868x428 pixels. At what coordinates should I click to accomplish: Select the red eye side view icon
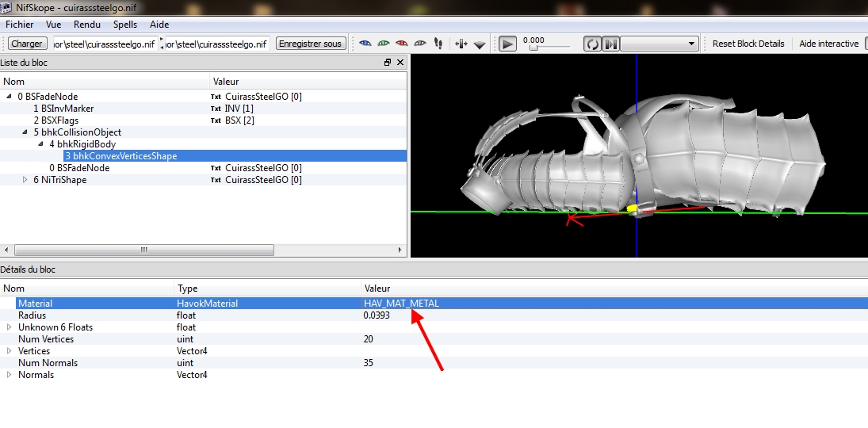click(402, 43)
